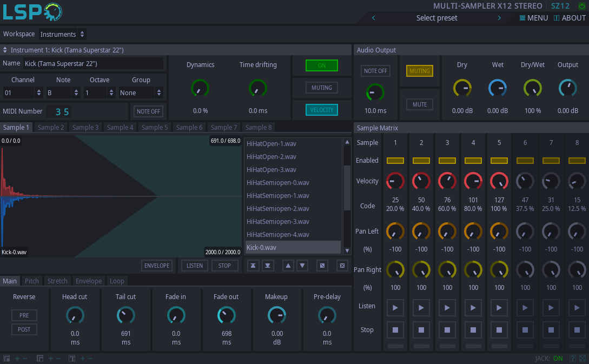Select HiHatSemiopen-2.wav in the file list
Screen dimensions: 589x364
(x=278, y=209)
